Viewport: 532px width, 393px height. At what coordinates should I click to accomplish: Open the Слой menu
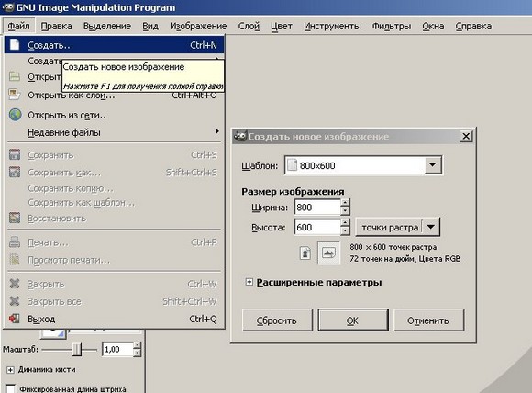[x=249, y=26]
